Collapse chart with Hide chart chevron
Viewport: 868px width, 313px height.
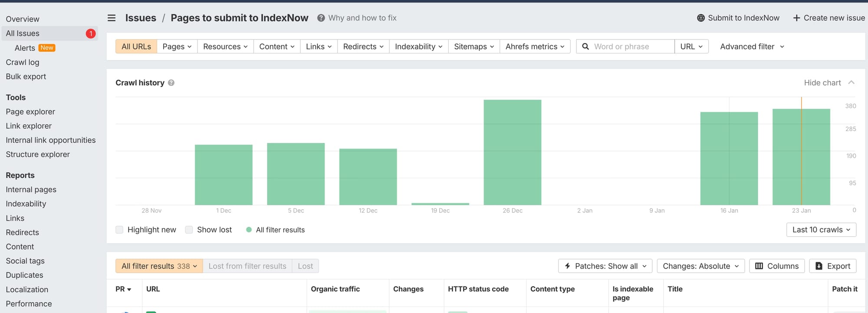(x=851, y=82)
